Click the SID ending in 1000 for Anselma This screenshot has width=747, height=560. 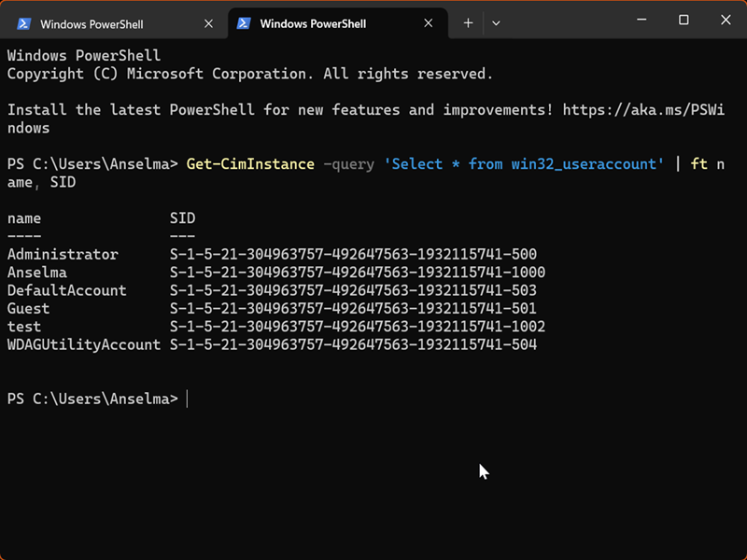357,273
